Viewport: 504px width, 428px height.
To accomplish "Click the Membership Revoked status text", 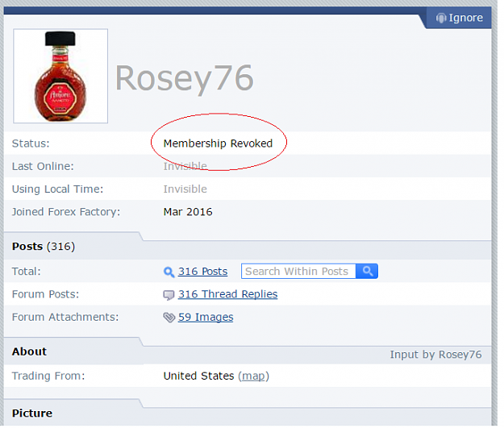I will click(218, 143).
